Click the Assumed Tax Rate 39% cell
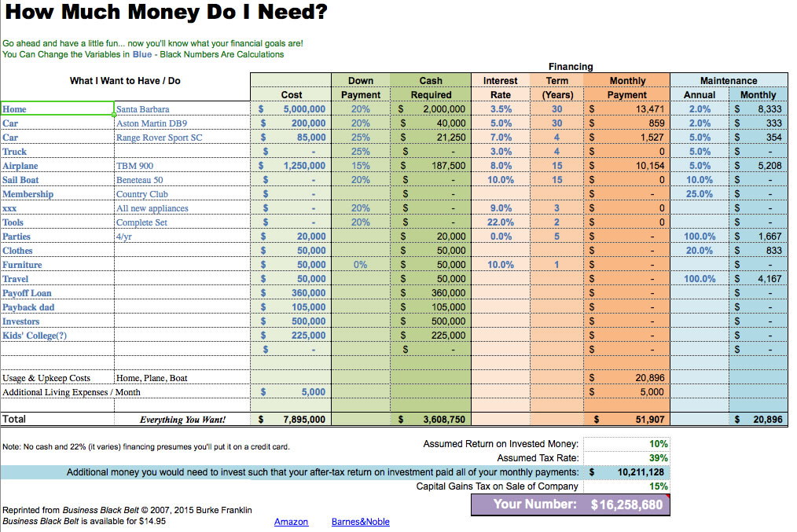Screen dimensions: 797x532 click(x=627, y=458)
